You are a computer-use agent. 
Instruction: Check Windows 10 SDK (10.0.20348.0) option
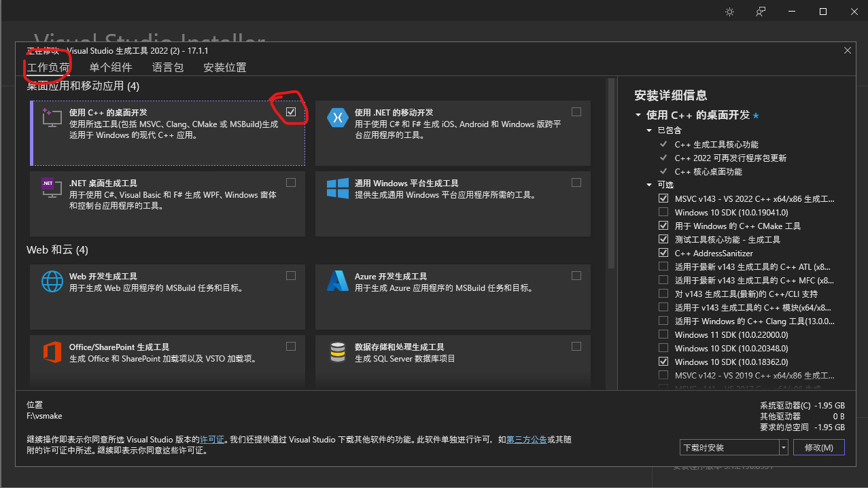point(663,348)
